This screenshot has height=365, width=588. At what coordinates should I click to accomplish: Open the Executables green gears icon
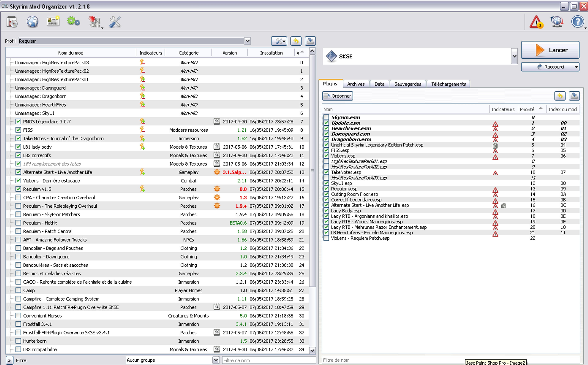[73, 22]
